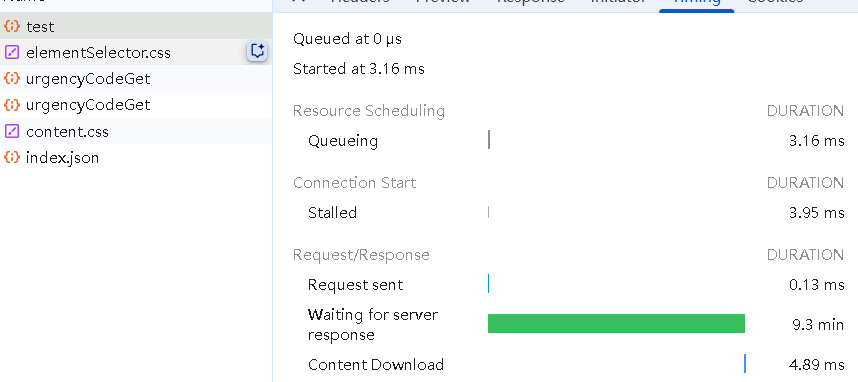
Task: Click the stylesheet icon beside content.css
Action: [11, 131]
